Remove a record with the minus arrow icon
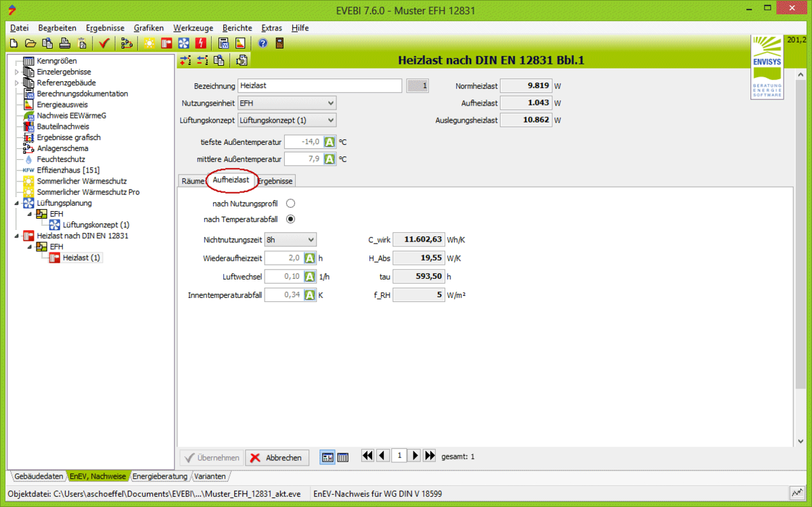 pyautogui.click(x=202, y=60)
